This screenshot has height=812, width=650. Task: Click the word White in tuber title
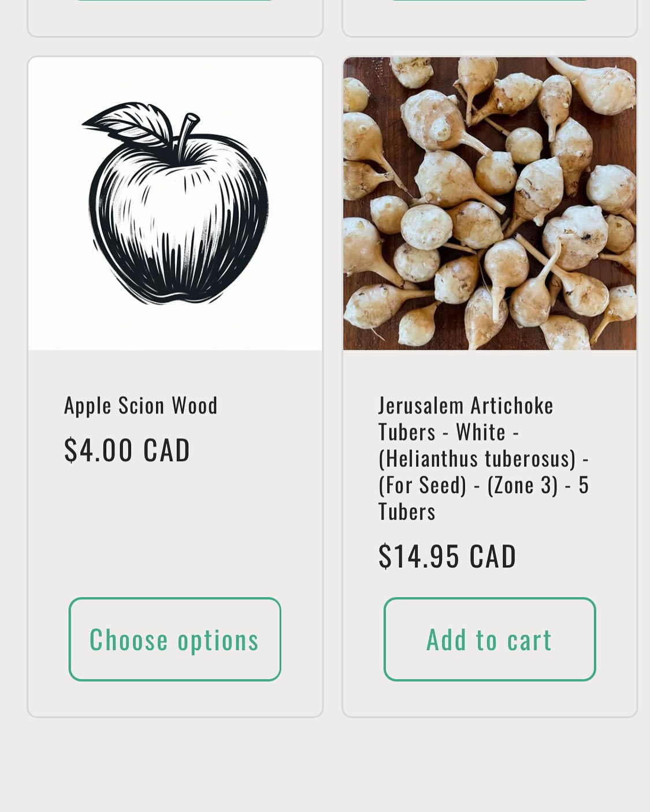[481, 432]
